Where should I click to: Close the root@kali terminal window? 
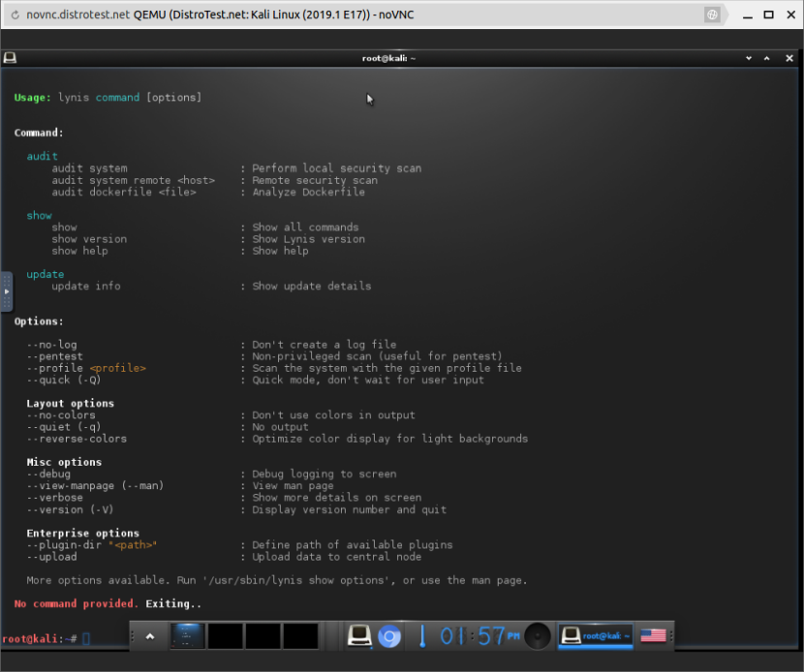click(790, 58)
